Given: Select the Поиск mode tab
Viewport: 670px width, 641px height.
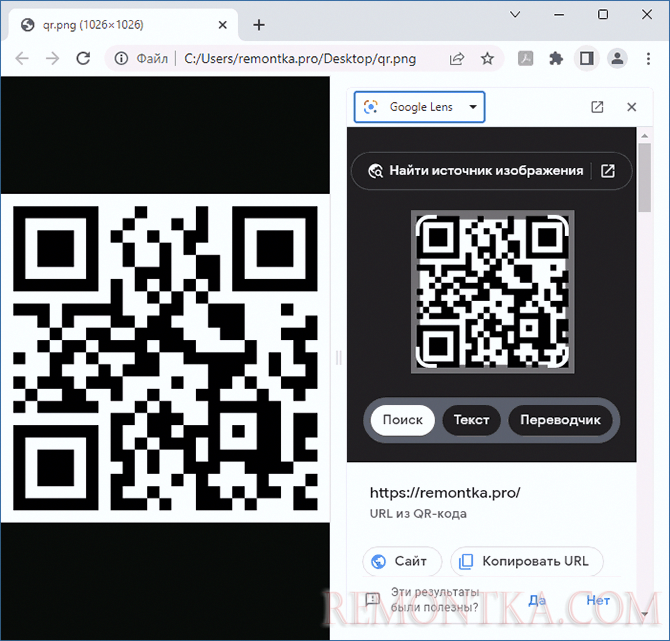Looking at the screenshot, I should pyautogui.click(x=403, y=420).
